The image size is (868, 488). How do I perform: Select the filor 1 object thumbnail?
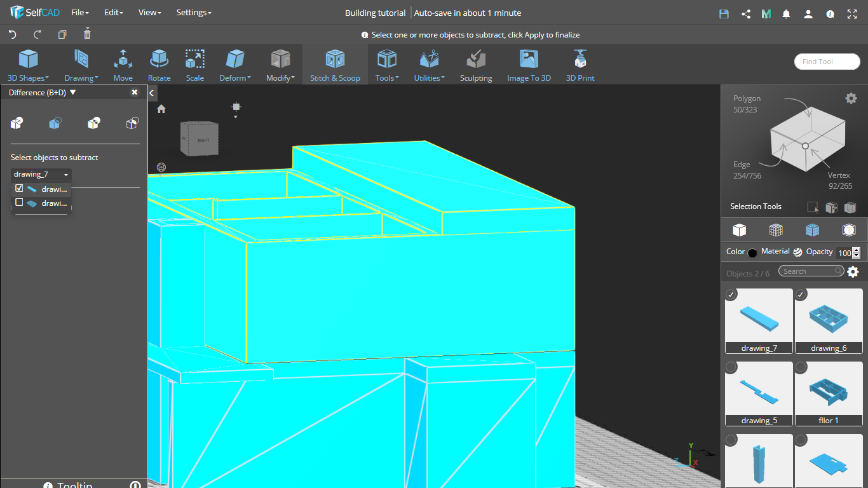coord(829,393)
